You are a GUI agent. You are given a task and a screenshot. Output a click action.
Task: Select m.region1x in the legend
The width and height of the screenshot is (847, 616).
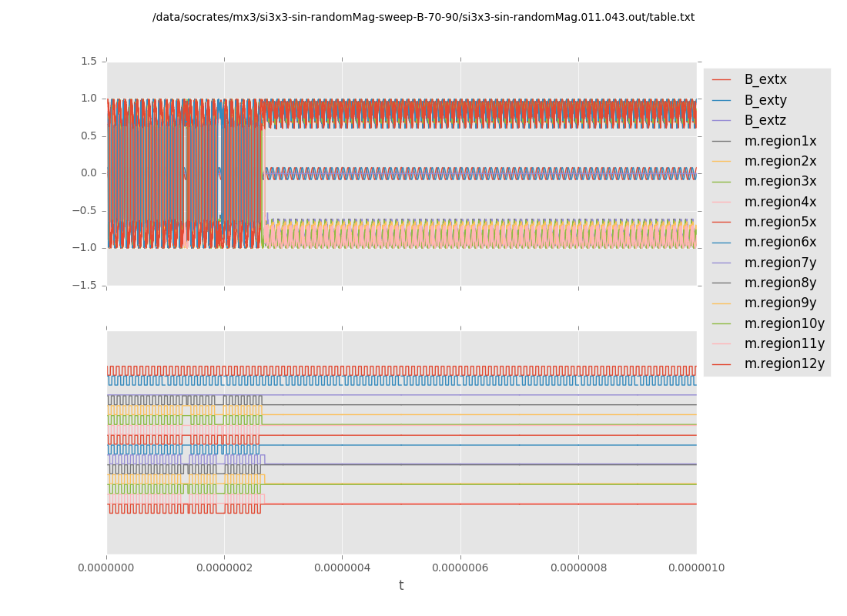click(780, 141)
